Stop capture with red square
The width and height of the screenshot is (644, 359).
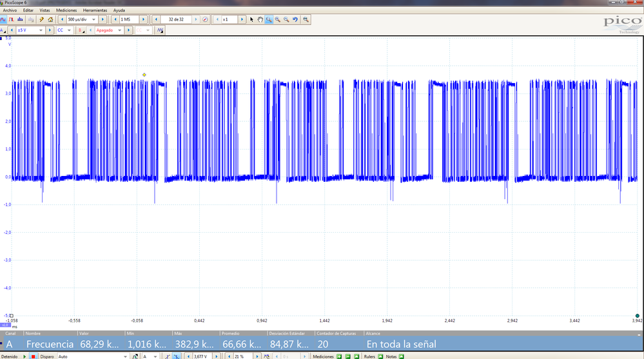34,356
